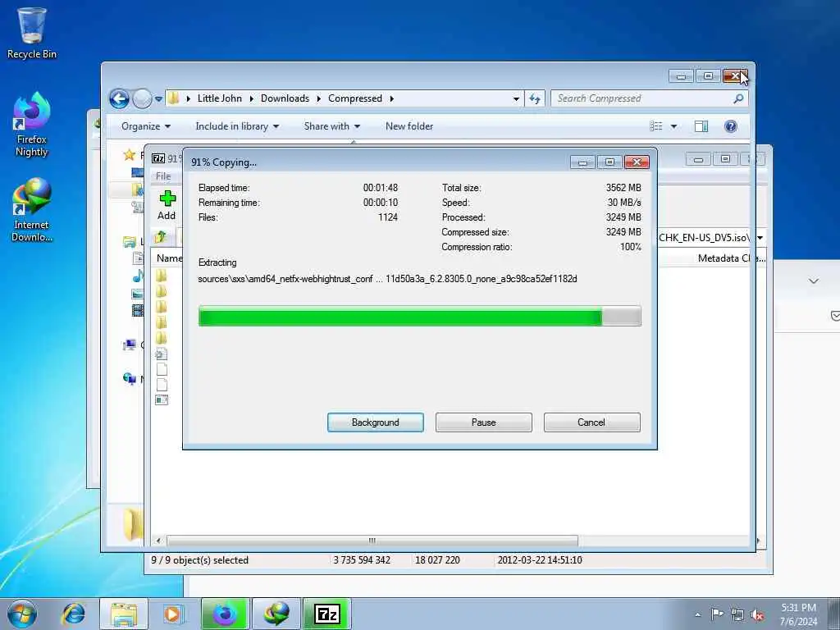Click the Explorer Back arrow button
The height and width of the screenshot is (630, 840).
point(119,98)
